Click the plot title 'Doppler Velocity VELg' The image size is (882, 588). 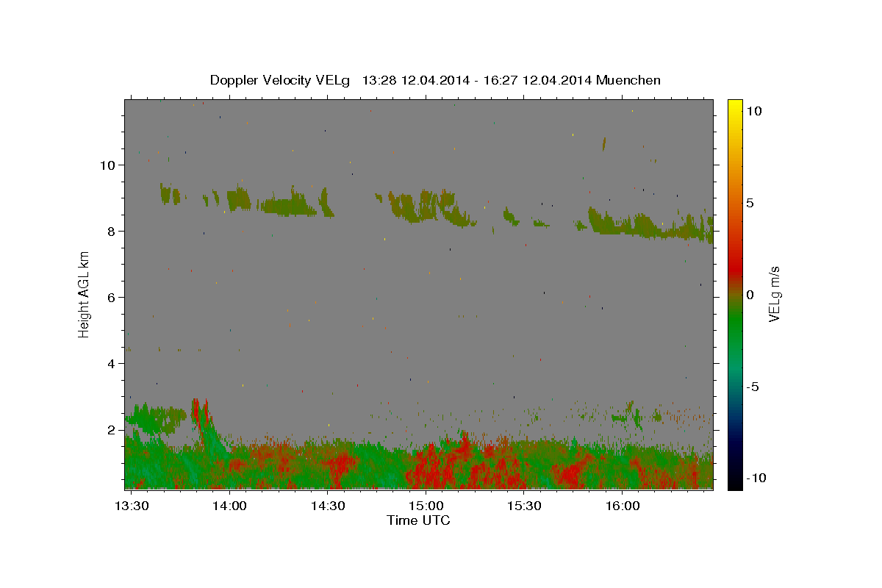280,80
